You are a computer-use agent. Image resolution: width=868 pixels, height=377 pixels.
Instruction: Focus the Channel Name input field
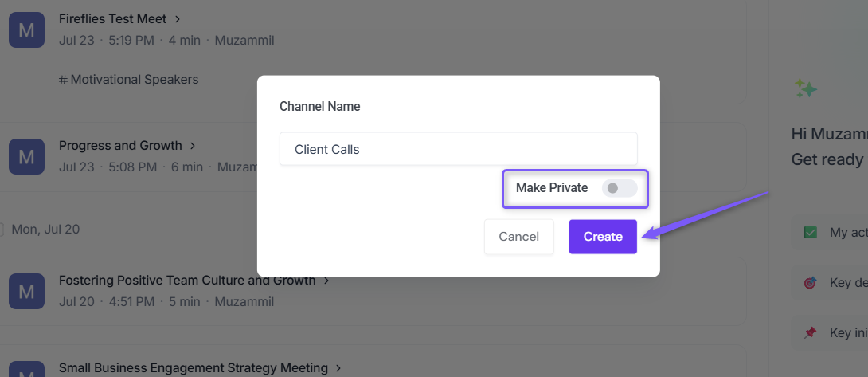click(459, 148)
